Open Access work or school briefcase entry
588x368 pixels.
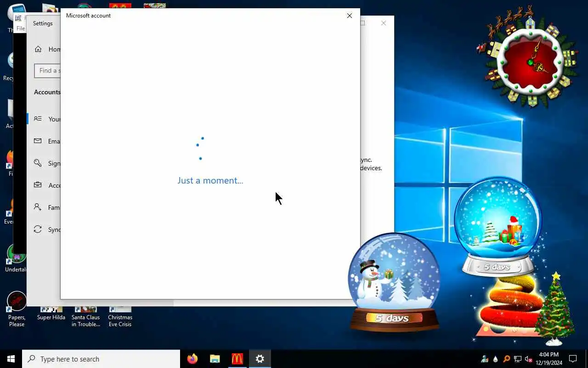point(44,185)
